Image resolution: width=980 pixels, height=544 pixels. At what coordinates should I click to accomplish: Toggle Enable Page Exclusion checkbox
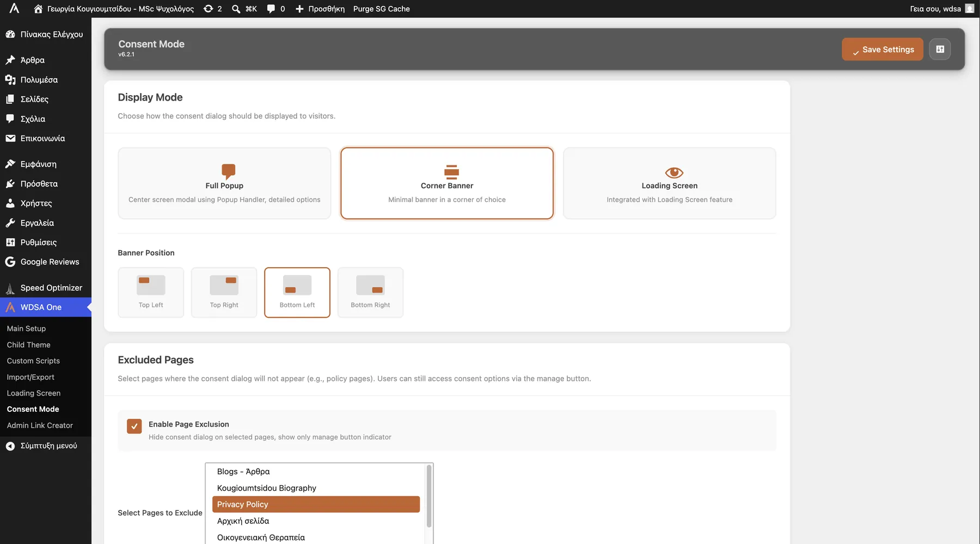click(134, 426)
